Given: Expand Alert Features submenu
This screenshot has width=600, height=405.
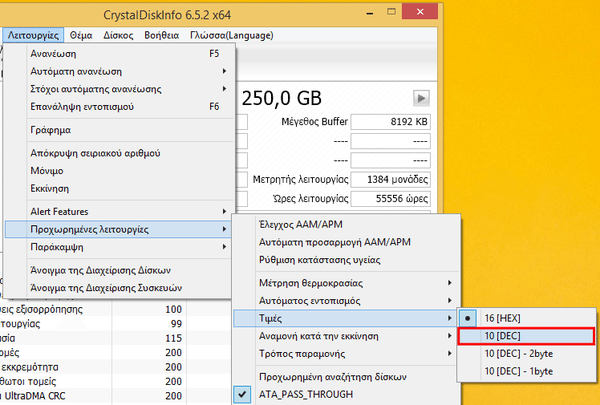Looking at the screenshot, I should click(119, 211).
